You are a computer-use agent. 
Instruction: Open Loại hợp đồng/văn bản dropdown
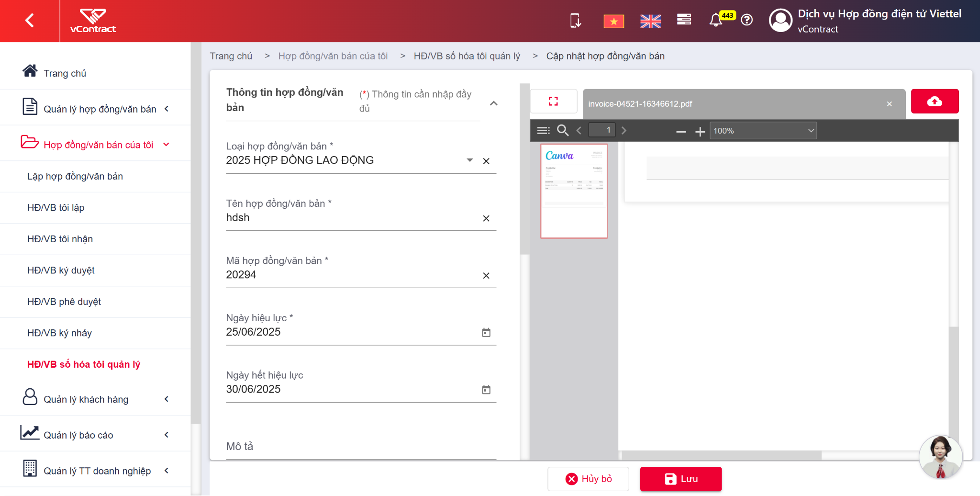pos(470,160)
